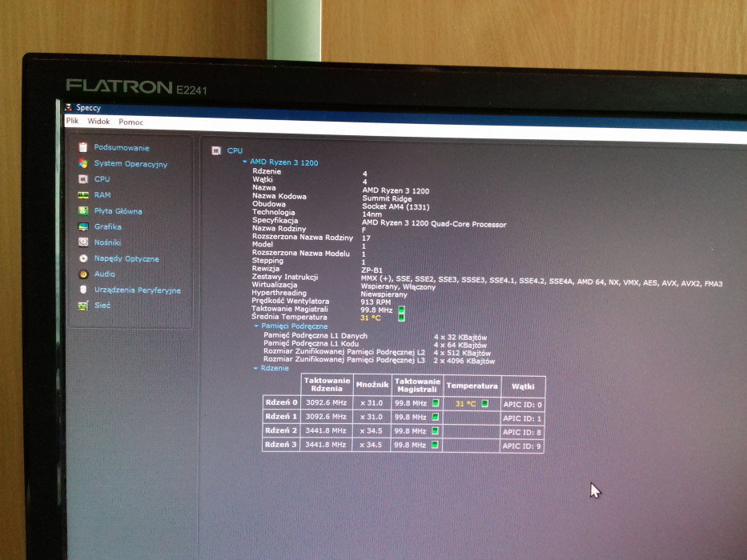This screenshot has width=747, height=560.
Task: Show the Nośniki storage section
Action: click(x=107, y=242)
